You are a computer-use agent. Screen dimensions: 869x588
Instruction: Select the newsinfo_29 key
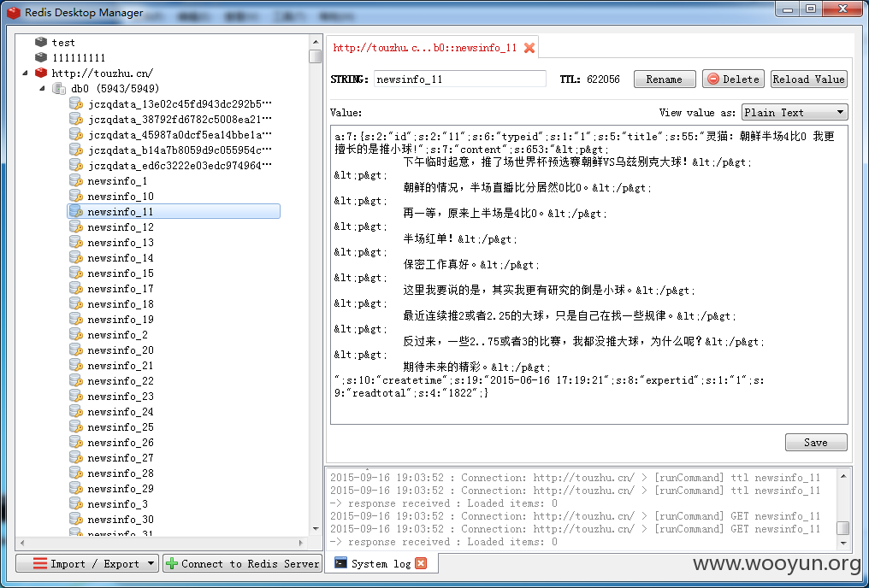[121, 489]
